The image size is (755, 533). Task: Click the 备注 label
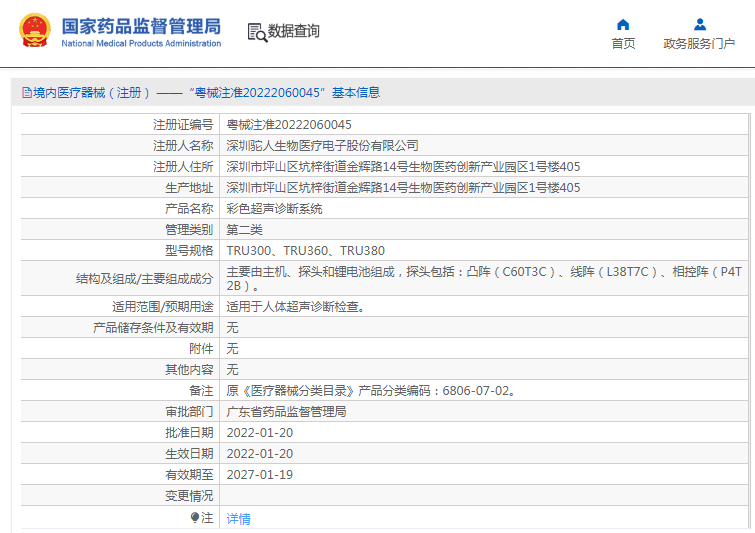pyautogui.click(x=201, y=390)
